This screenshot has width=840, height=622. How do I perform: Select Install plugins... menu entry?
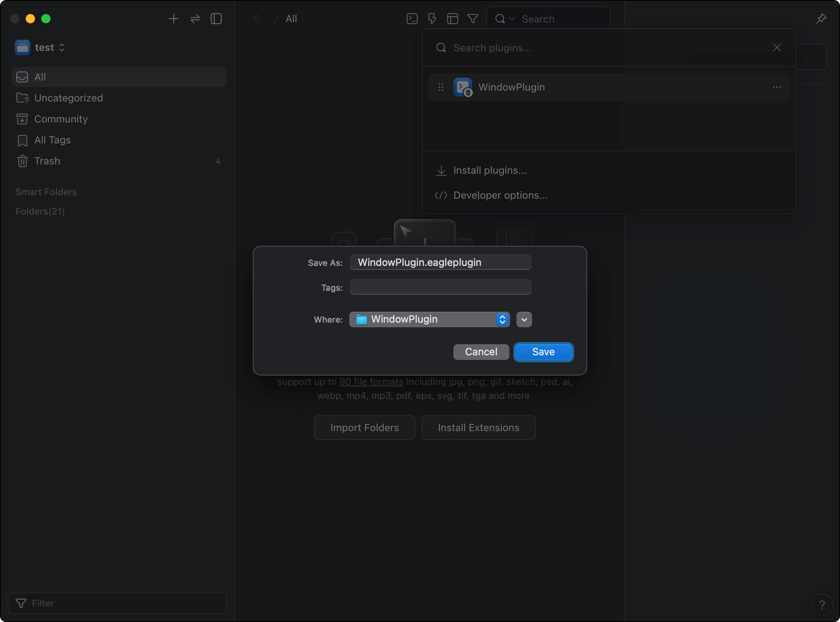click(x=490, y=170)
